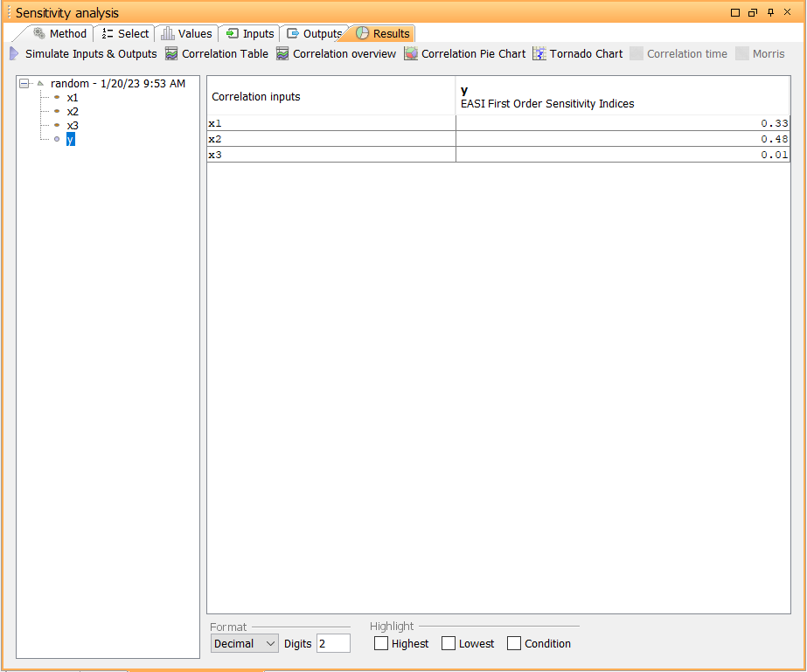Click the Values tab histogram icon
Screen dimensions: 807x672
(x=168, y=33)
